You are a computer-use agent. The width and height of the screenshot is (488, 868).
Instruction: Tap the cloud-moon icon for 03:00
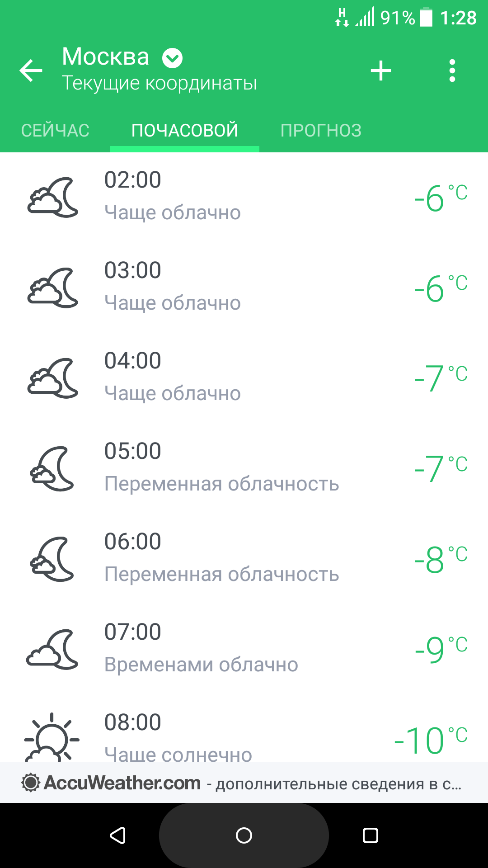tap(53, 288)
